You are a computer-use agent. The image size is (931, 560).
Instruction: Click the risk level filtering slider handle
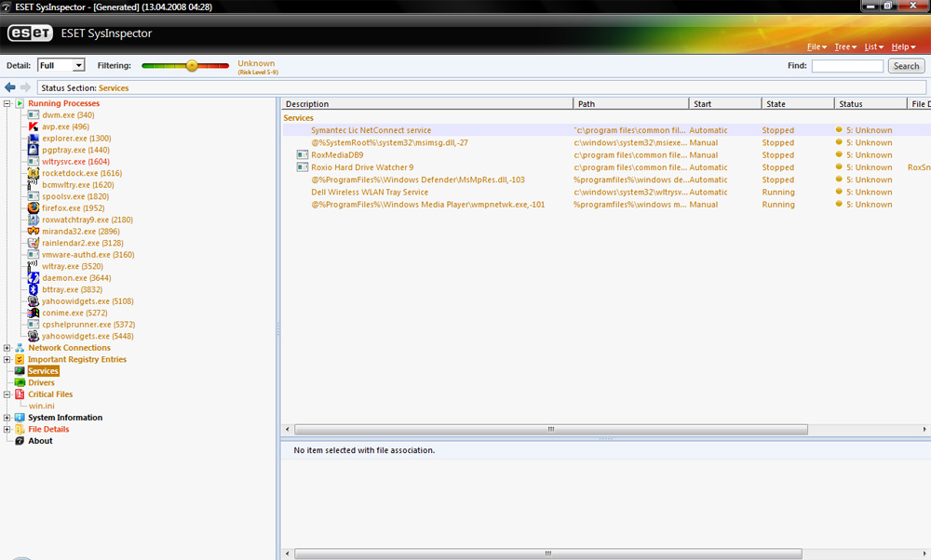(x=192, y=65)
